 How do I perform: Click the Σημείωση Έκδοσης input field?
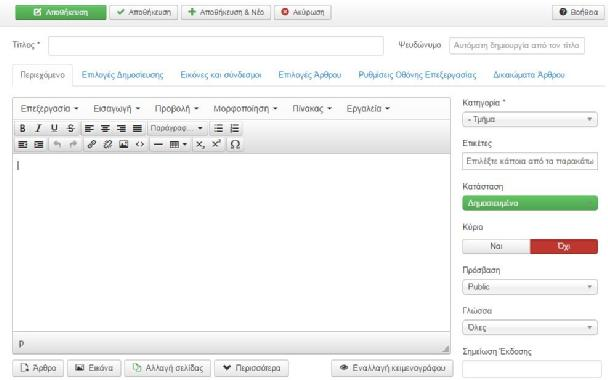pos(532,370)
